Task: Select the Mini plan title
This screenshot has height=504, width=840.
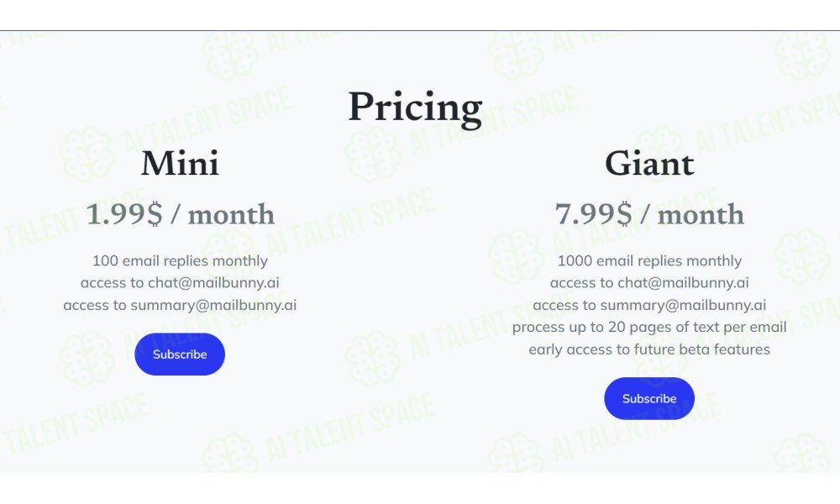Action: point(180,163)
